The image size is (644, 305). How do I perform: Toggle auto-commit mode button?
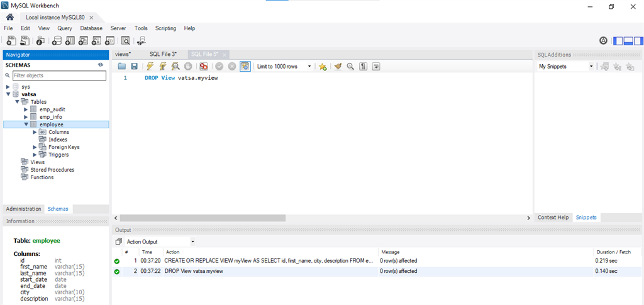coord(245,66)
